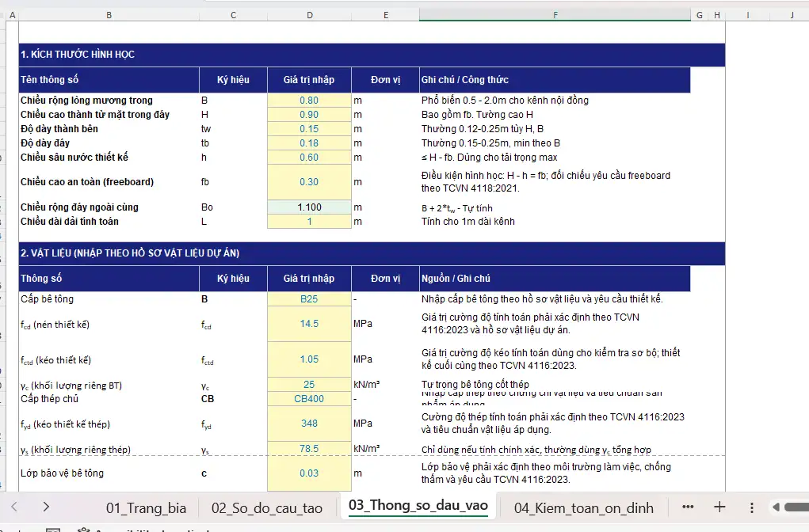Screen dimensions: 809x532
Task: Click horizontal scrollbar left arrow
Action: coord(776,507)
